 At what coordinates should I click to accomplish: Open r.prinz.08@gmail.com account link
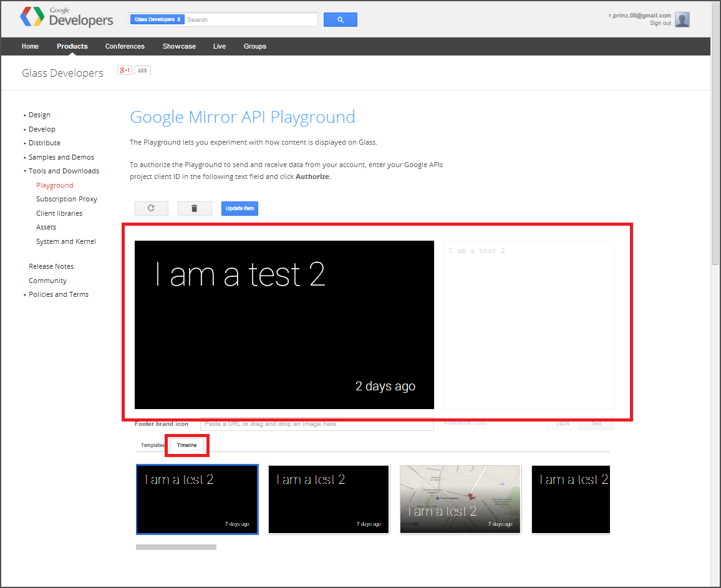[x=640, y=15]
